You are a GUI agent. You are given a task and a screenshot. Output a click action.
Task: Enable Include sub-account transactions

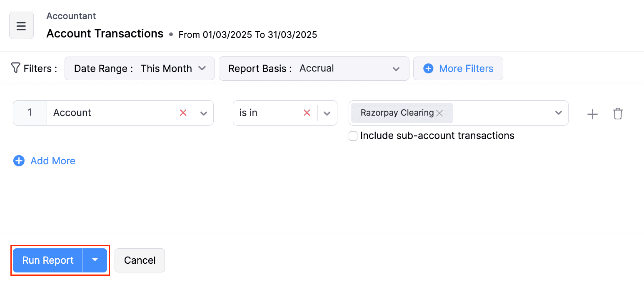click(x=353, y=136)
